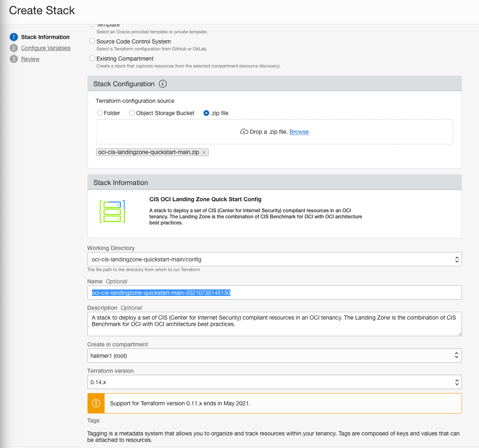Image resolution: width=479 pixels, height=448 pixels.
Task: Select the Object Storage Bucket source
Action: (x=131, y=113)
